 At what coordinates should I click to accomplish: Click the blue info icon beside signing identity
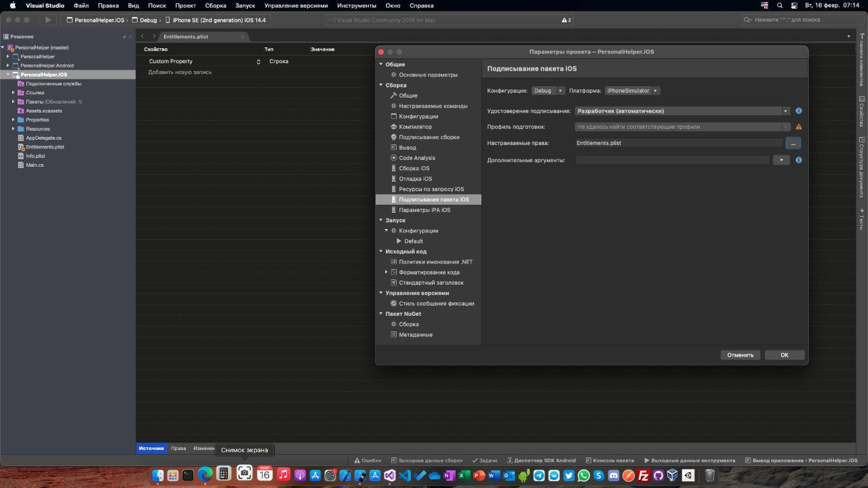point(799,111)
